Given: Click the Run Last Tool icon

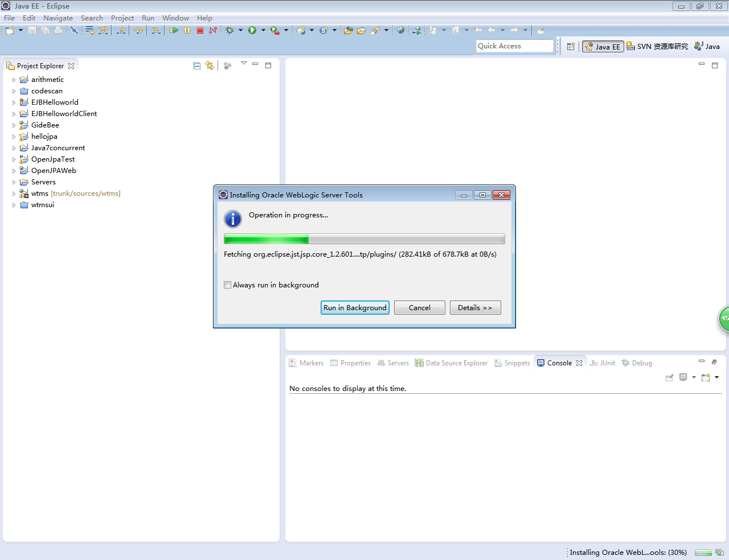Looking at the screenshot, I should click(x=275, y=30).
